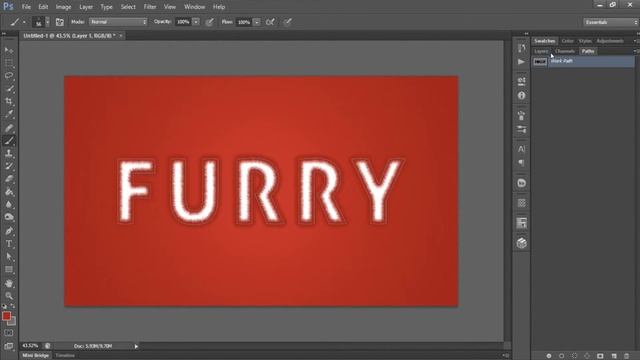
Task: Click the red foreground color swatch
Action: (x=6, y=316)
